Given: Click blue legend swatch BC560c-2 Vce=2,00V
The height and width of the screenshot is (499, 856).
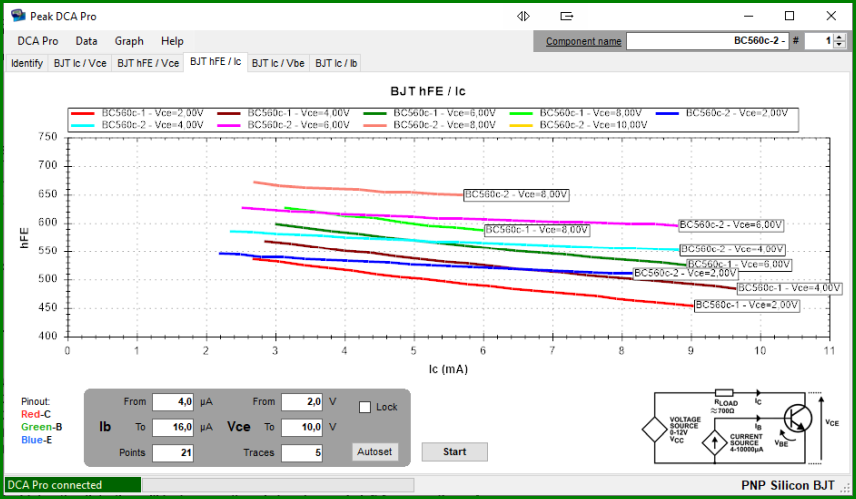Looking at the screenshot, I should (667, 113).
